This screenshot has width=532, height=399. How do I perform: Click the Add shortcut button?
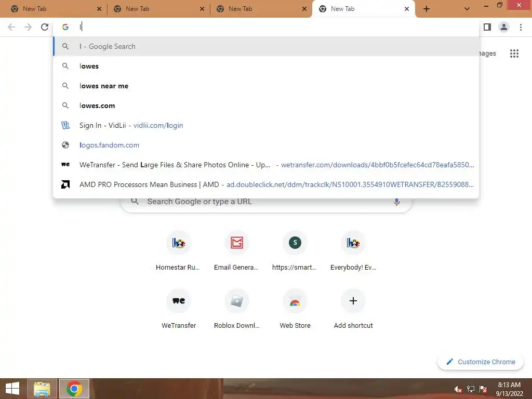point(353,309)
